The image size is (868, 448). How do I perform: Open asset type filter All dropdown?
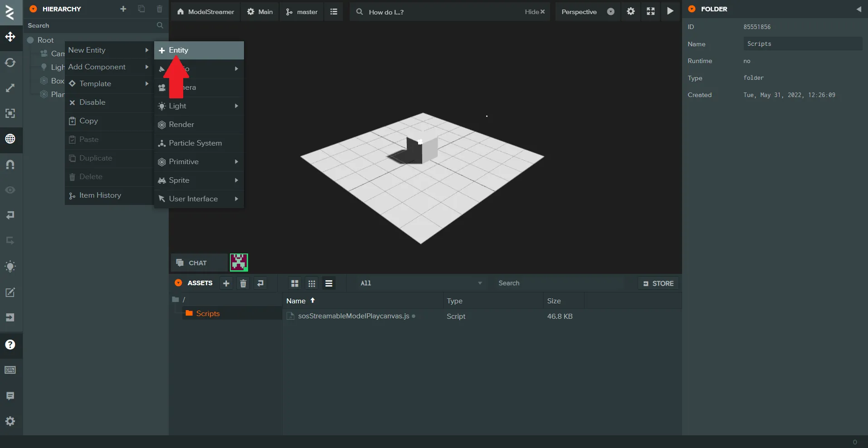[x=420, y=283]
